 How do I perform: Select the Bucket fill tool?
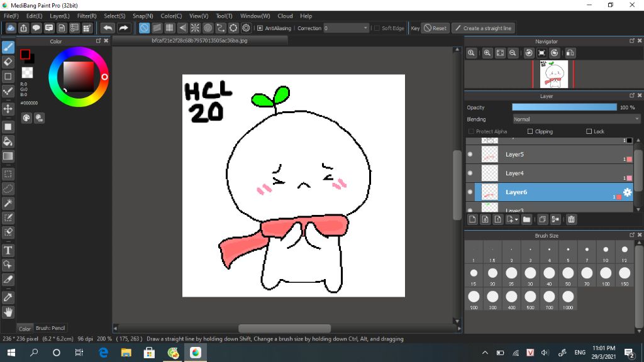[8, 141]
